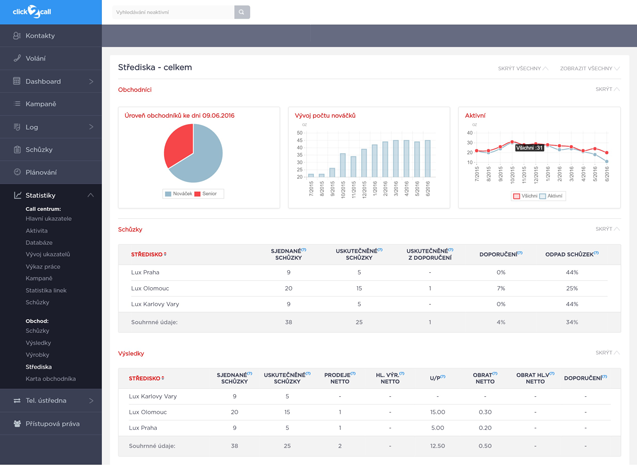The image size is (637, 465).
Task: Toggle Nováček series in pie chart legend
Action: [x=178, y=194]
